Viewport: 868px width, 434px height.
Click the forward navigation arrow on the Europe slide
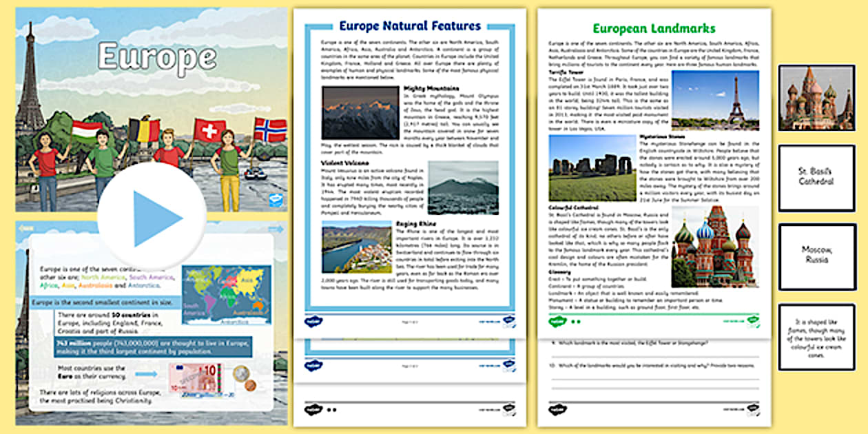tap(276, 227)
